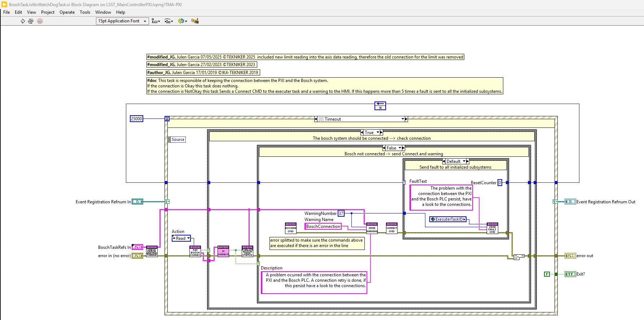Click the error out terminal

click(x=570, y=256)
